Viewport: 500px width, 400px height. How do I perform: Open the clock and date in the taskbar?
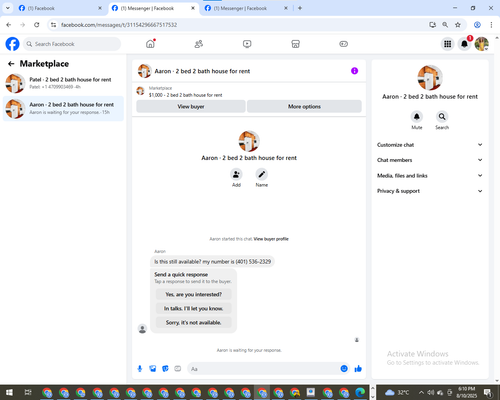466,392
